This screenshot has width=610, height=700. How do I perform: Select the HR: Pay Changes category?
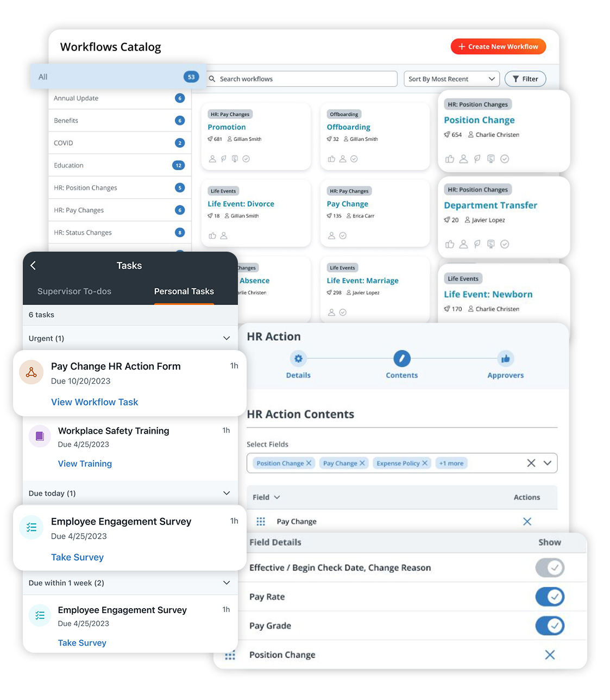click(x=120, y=210)
